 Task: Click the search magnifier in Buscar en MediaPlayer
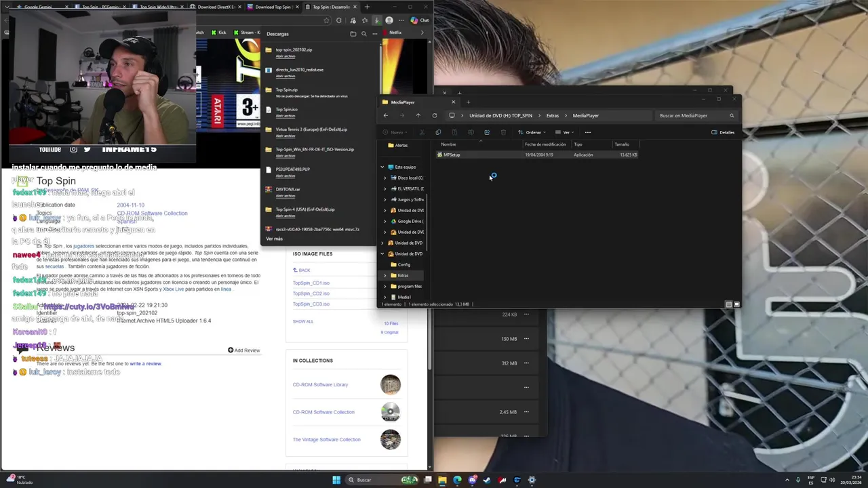tap(732, 116)
